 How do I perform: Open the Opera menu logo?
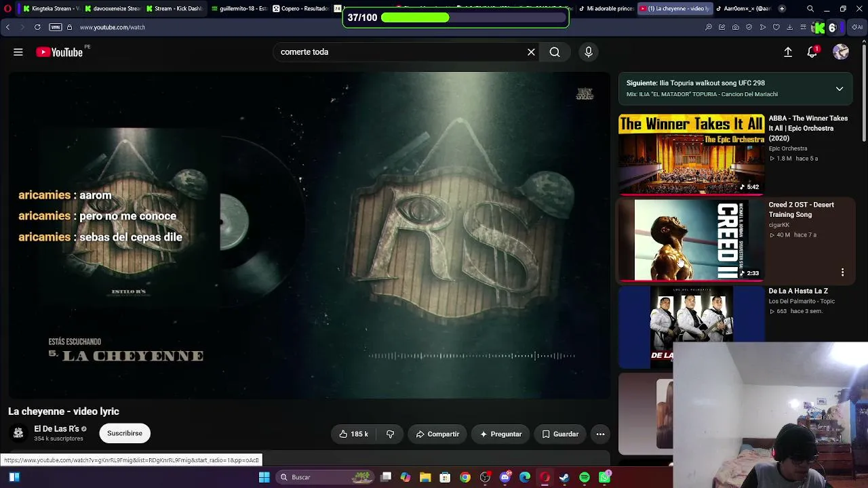[x=7, y=9]
